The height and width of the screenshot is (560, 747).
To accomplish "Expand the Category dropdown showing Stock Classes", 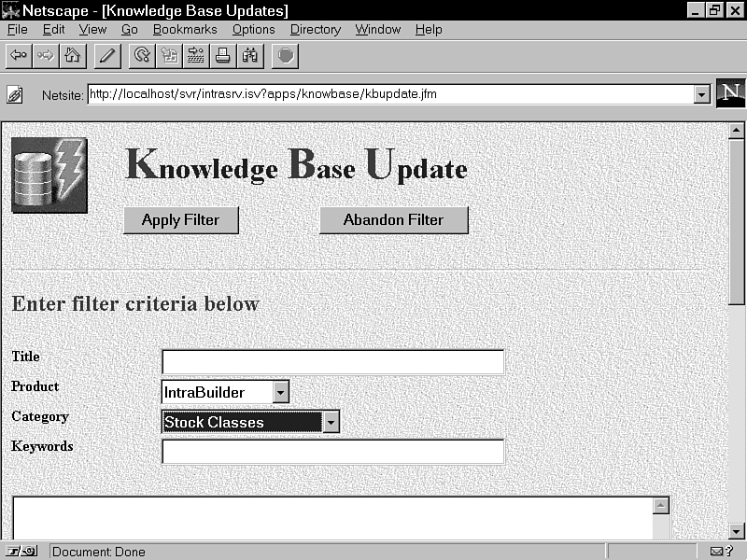I will (331, 423).
